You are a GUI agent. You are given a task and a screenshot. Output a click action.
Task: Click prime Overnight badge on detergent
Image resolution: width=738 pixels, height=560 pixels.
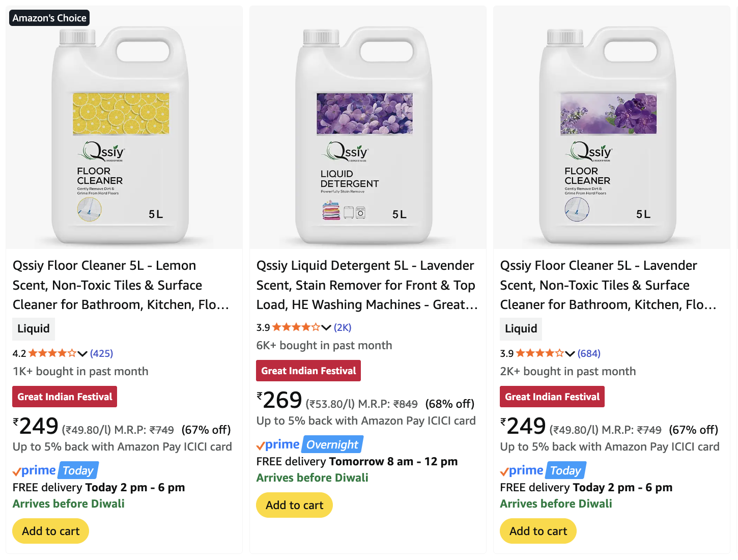point(309,444)
